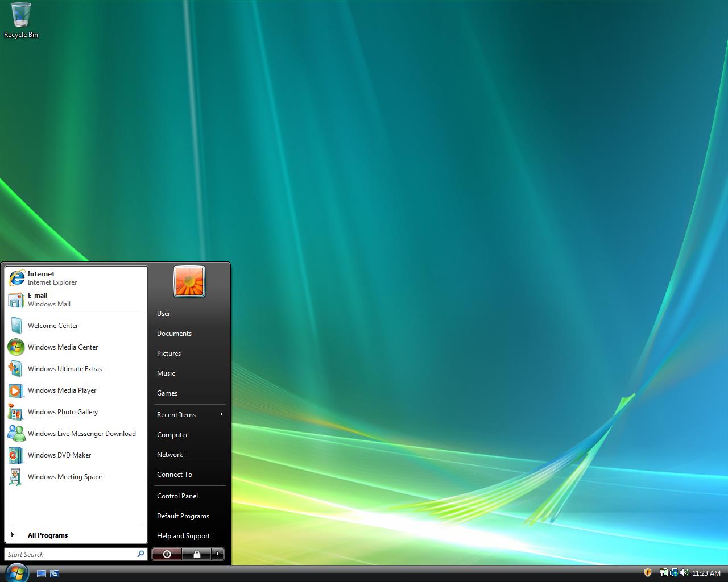Viewport: 728px width, 582px height.
Task: Open Windows Media Center
Action: 63,347
